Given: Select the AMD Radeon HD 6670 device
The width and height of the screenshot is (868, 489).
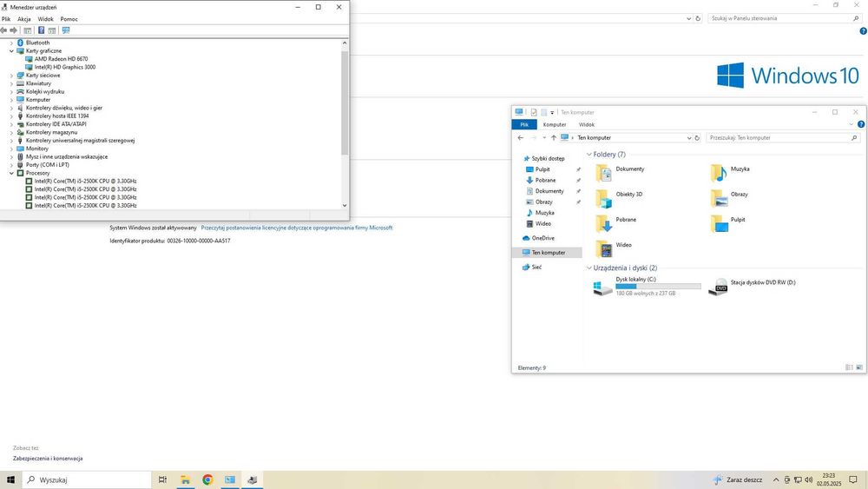Looking at the screenshot, I should 61,59.
